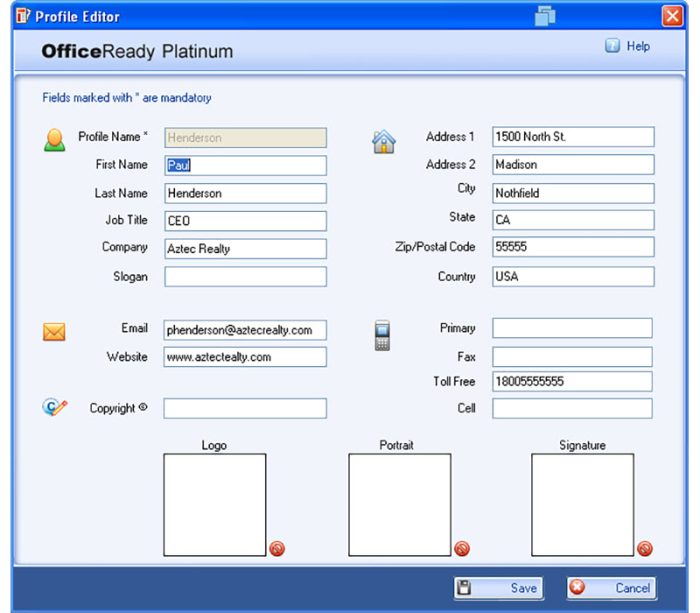700x613 pixels.
Task: Click the 'Country' label
Action: [x=456, y=277]
